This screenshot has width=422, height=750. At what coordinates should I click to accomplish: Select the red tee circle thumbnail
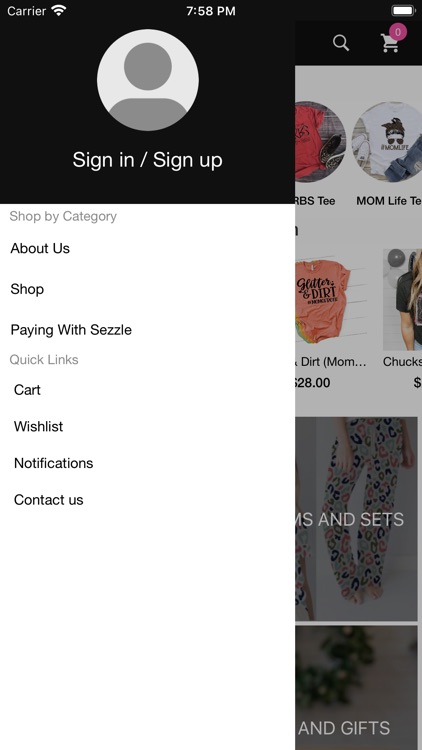point(320,142)
